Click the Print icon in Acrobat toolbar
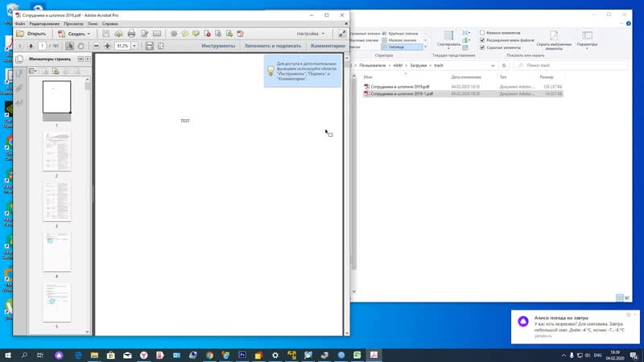Viewport: 644px width, 362px height. pos(131,34)
